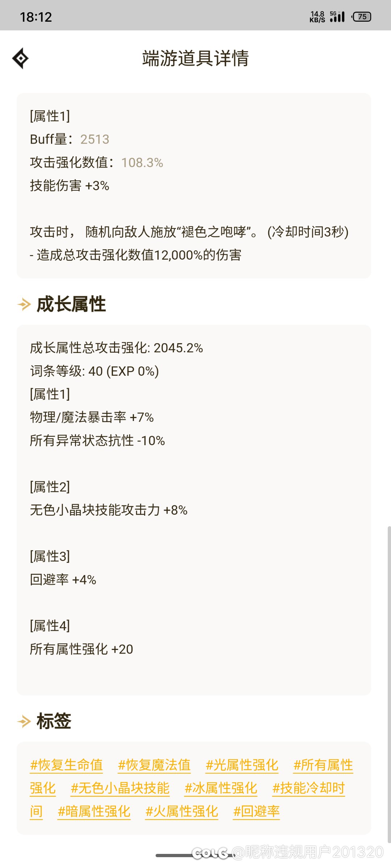Tap the 成长属性 section heading
Screen dimensions: 391x868
71,304
